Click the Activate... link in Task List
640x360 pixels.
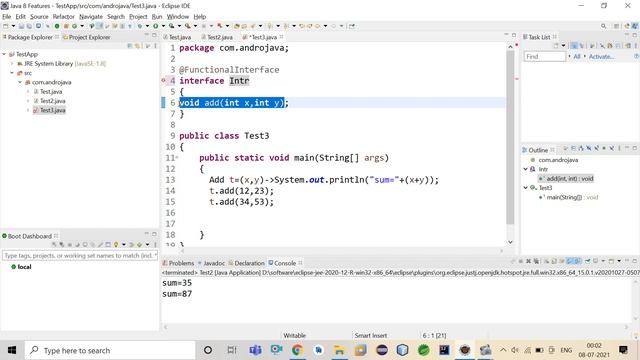[x=601, y=57]
